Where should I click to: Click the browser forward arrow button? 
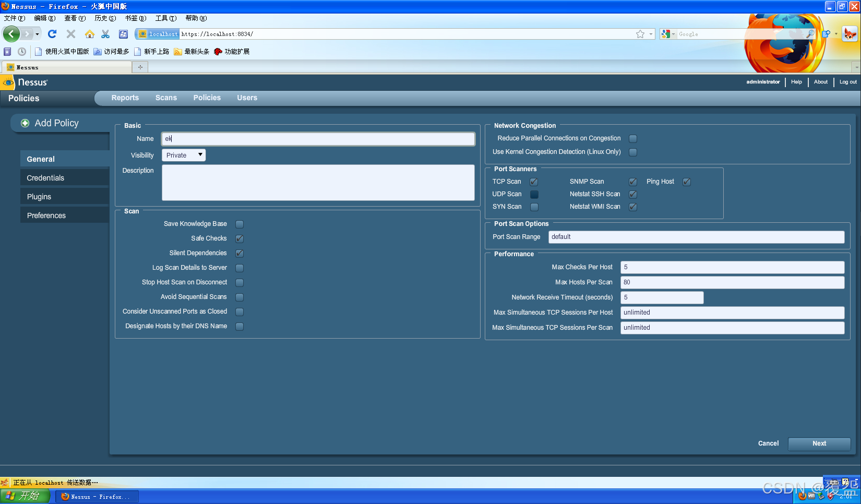(x=27, y=34)
